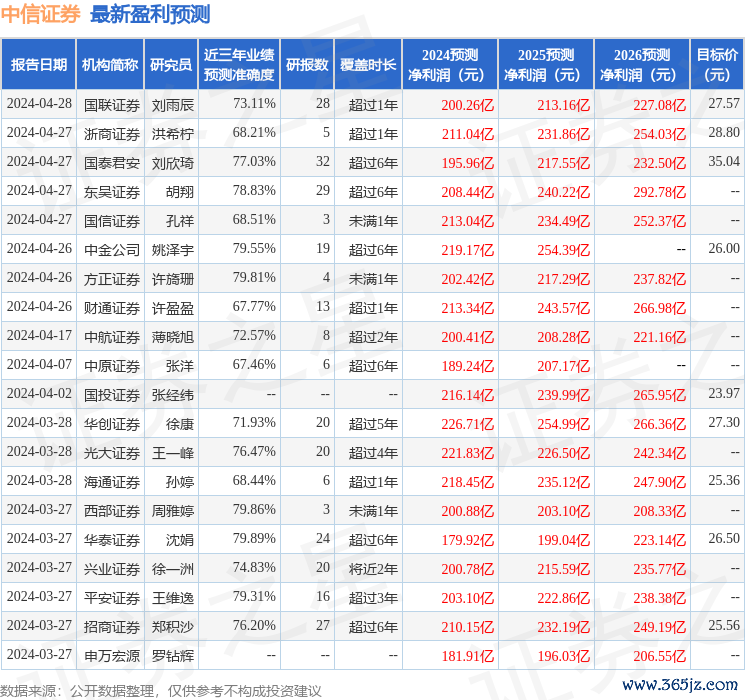Image resolution: width=745 pixels, height=700 pixels.
Task: Select the 国投证券 institution cell
Action: click(112, 395)
